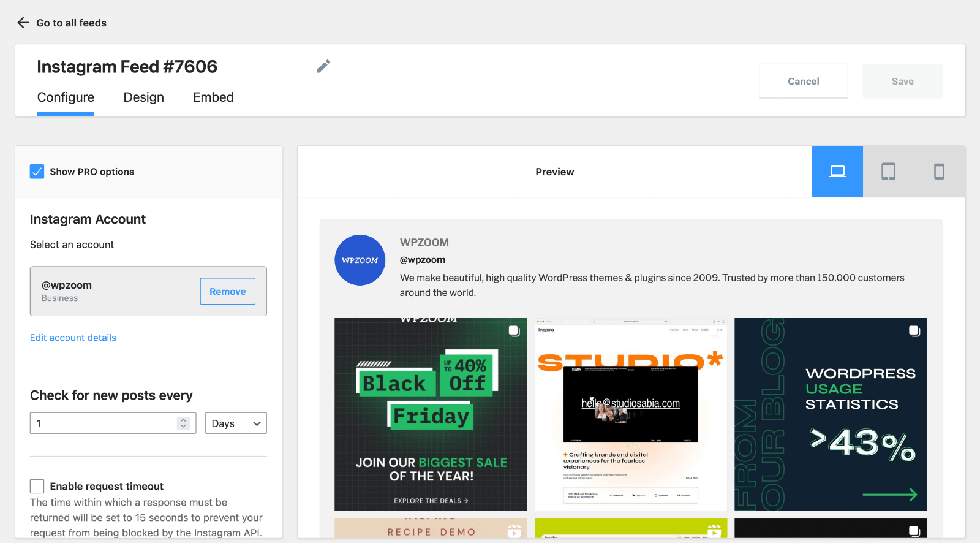Click the reel icon on Recipe Demo post
980x543 pixels.
click(514, 531)
